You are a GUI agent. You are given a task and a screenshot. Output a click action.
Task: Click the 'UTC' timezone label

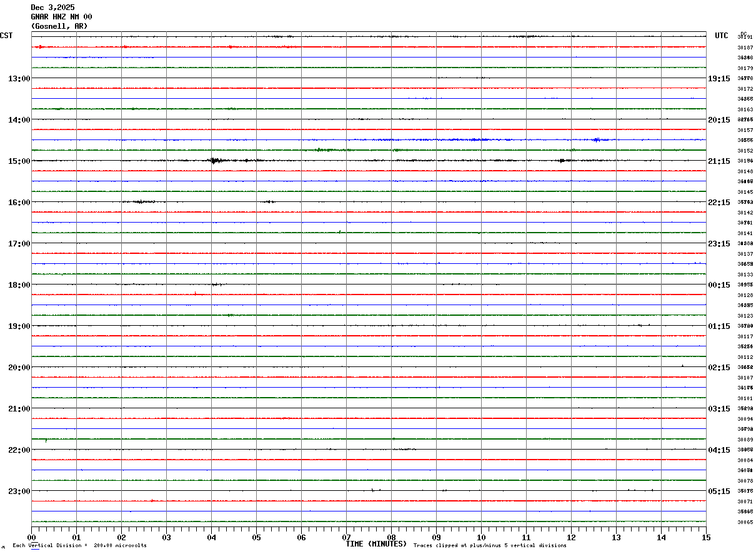[x=722, y=36]
